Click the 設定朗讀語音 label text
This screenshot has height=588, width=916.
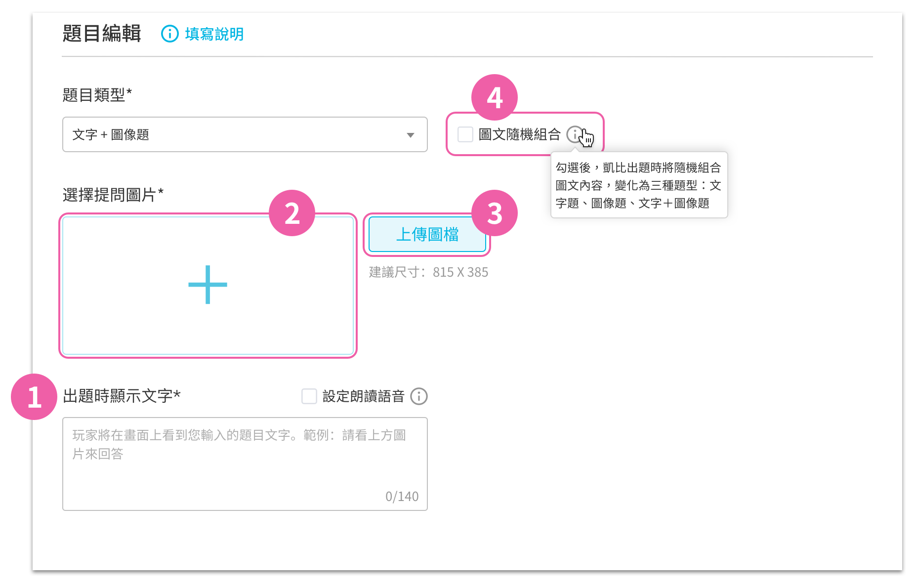tap(364, 396)
